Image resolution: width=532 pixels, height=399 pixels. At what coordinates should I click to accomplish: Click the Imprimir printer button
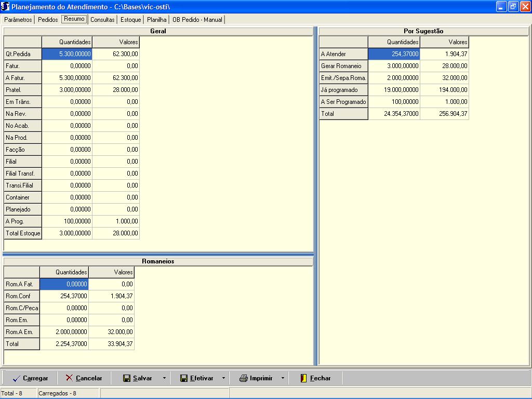pyautogui.click(x=256, y=378)
